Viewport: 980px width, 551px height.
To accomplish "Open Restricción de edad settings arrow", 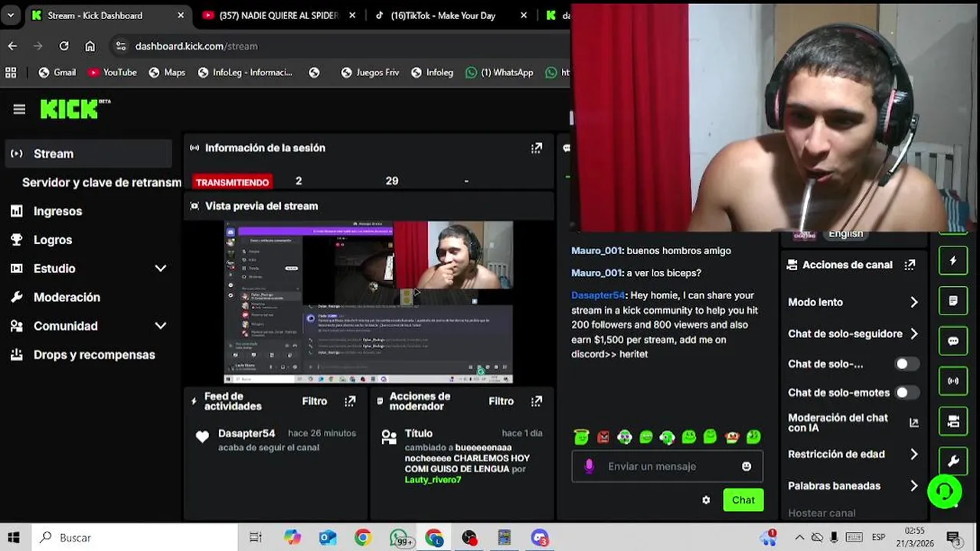I will coord(913,455).
